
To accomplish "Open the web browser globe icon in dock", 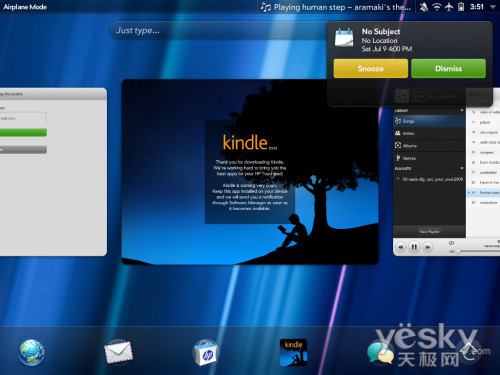I will click(31, 352).
